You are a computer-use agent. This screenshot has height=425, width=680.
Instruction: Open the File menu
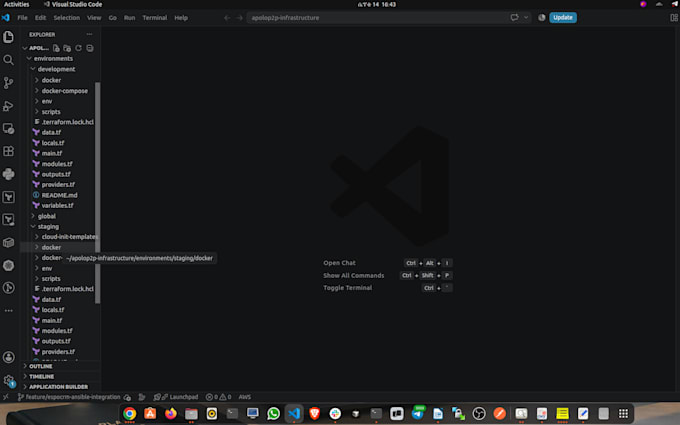click(22, 18)
